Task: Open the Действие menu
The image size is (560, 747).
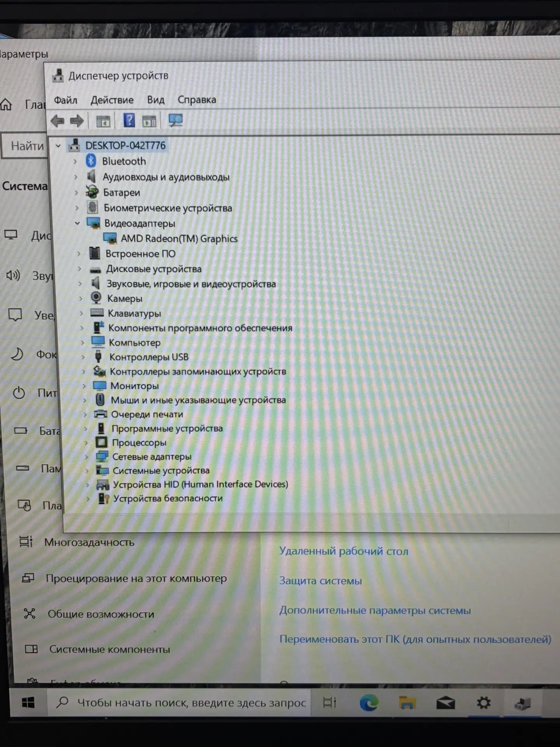Action: point(112,100)
